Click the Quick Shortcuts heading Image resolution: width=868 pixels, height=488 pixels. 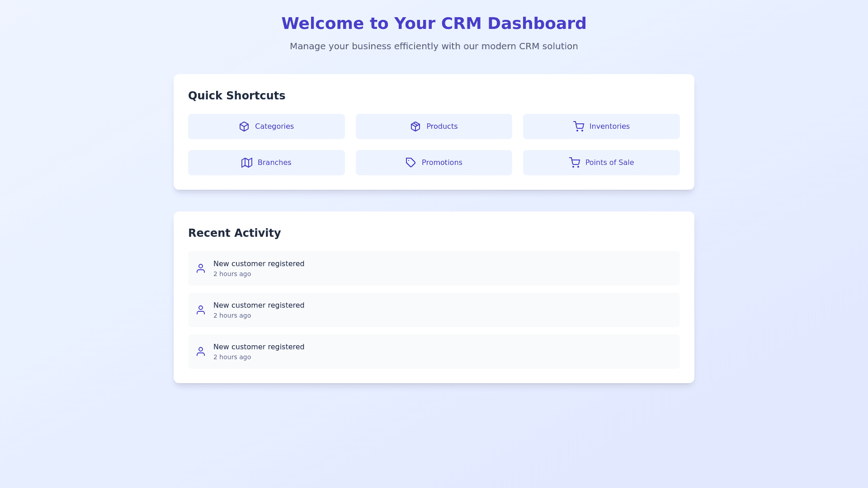(x=236, y=96)
